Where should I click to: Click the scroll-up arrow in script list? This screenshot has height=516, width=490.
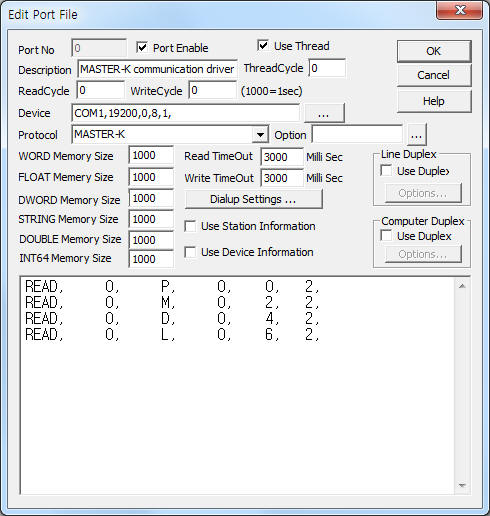(462, 286)
